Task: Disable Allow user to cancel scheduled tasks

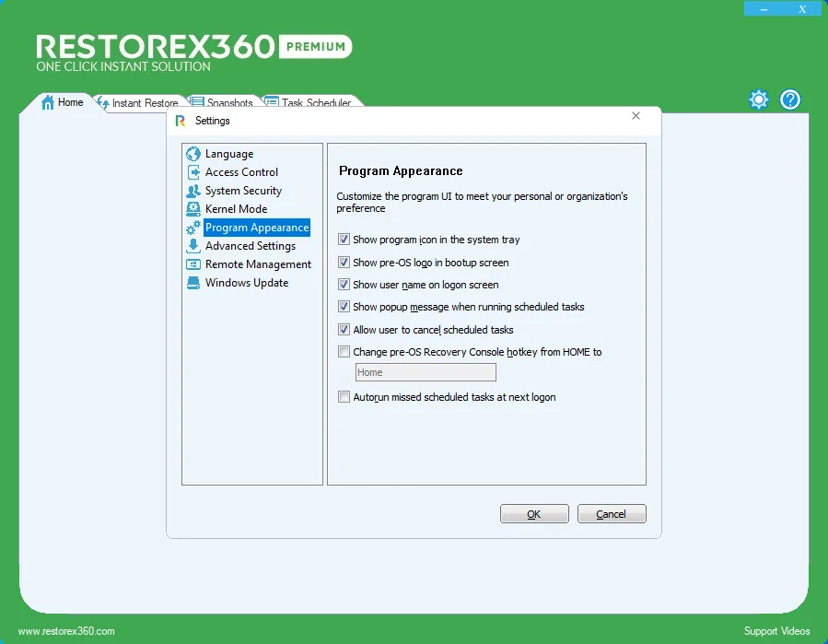Action: click(x=344, y=329)
